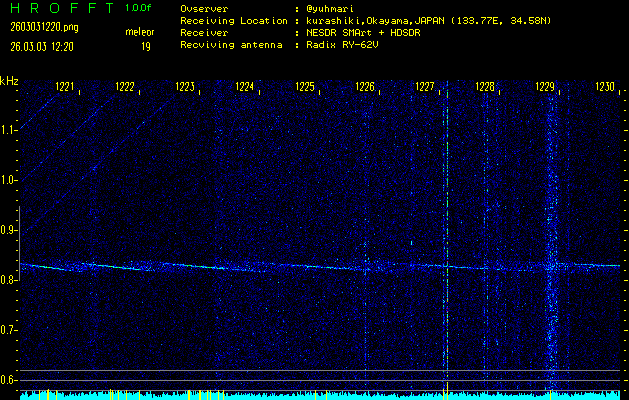The height and width of the screenshot is (400, 629).
Task: Select the 1224 time tick label
Action: (x=244, y=88)
